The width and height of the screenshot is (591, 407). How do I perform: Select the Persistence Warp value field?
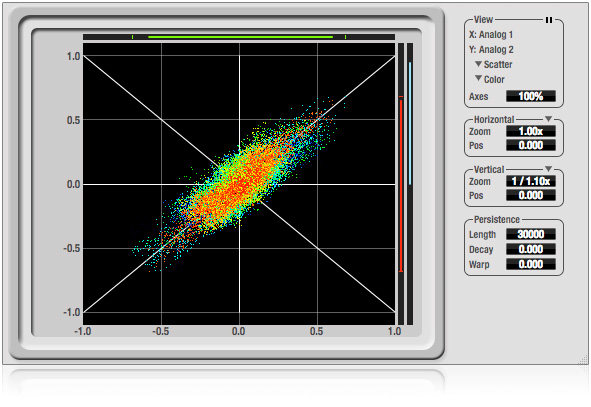(x=531, y=264)
